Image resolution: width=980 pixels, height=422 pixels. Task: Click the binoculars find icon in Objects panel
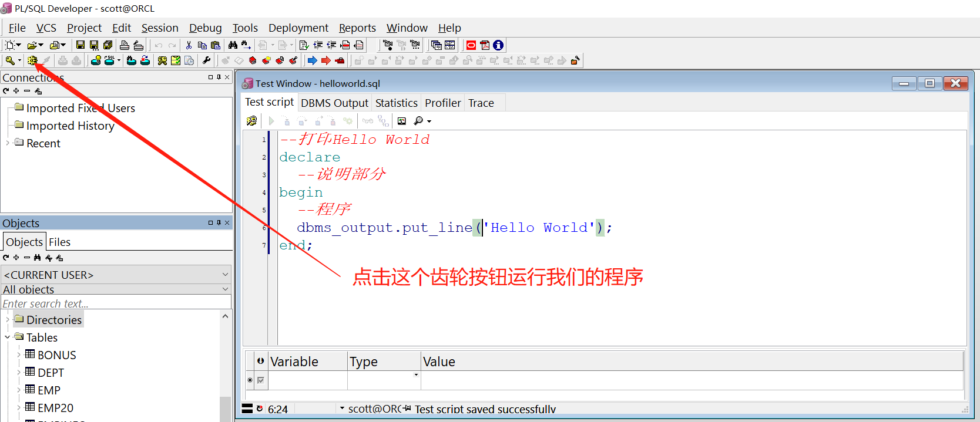pos(38,258)
